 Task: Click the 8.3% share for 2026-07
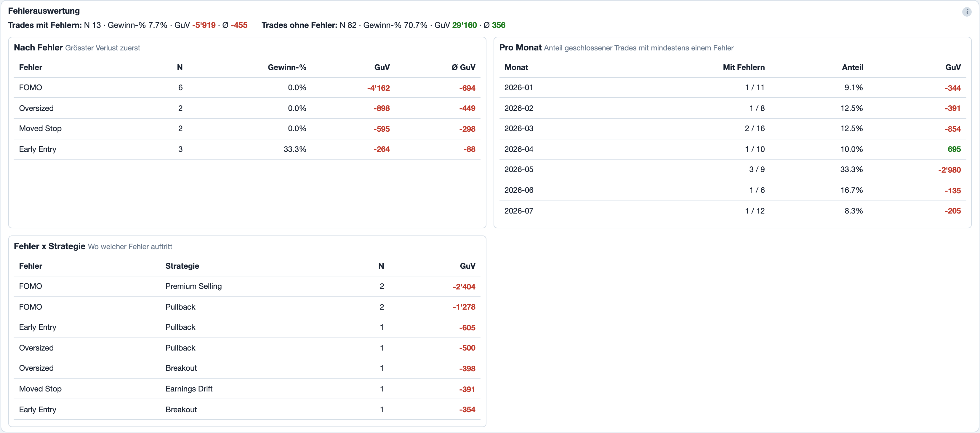point(853,211)
